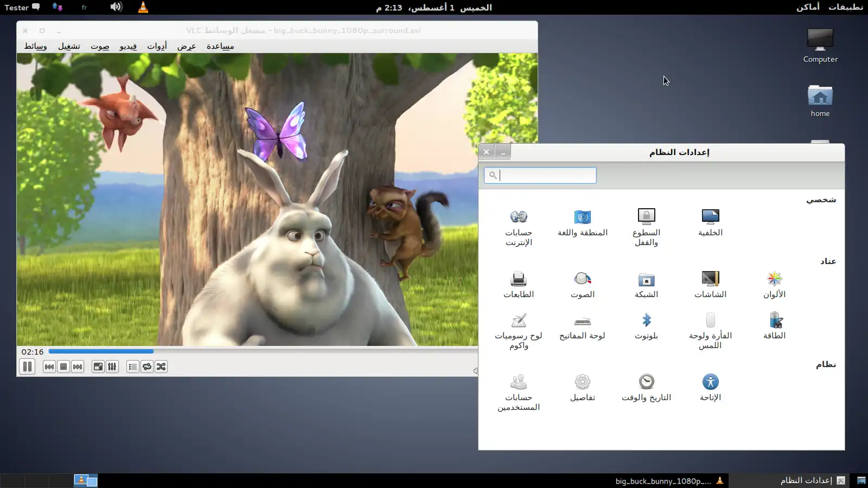
Task: Open the وسائط menu in VLC
Action: (x=35, y=46)
